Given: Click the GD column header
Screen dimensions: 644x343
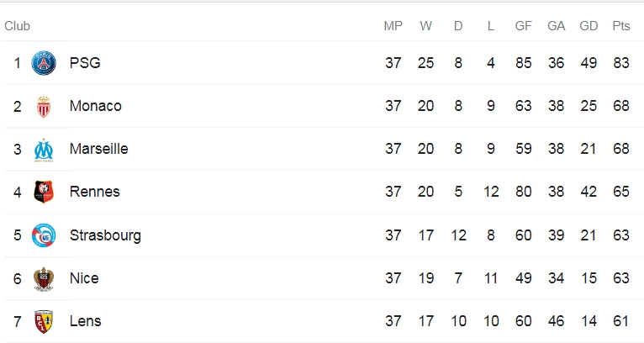Looking at the screenshot, I should (589, 26).
